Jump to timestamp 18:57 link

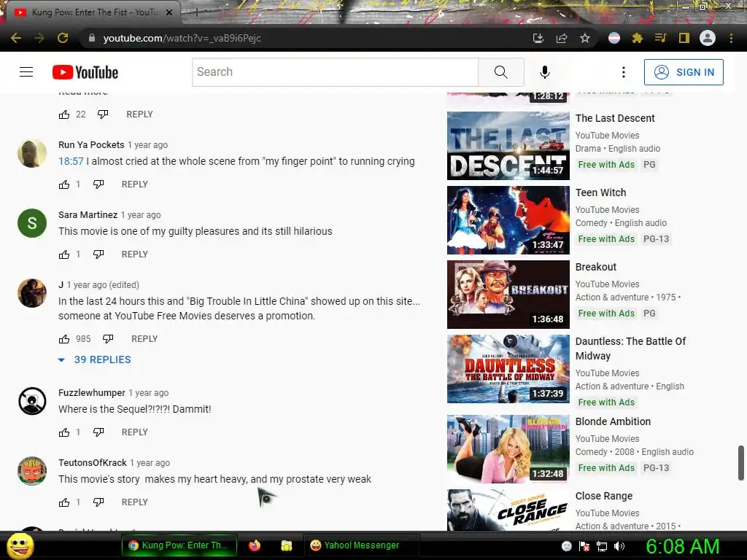tap(71, 161)
